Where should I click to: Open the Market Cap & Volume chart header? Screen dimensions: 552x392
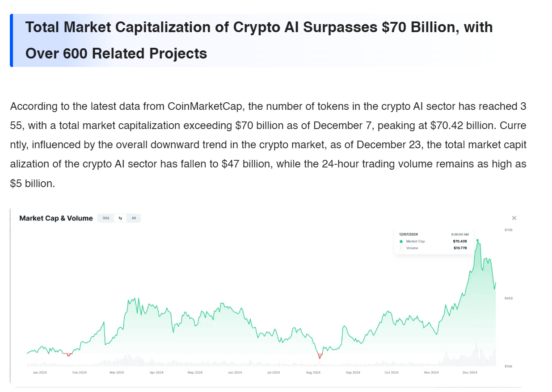(x=56, y=218)
